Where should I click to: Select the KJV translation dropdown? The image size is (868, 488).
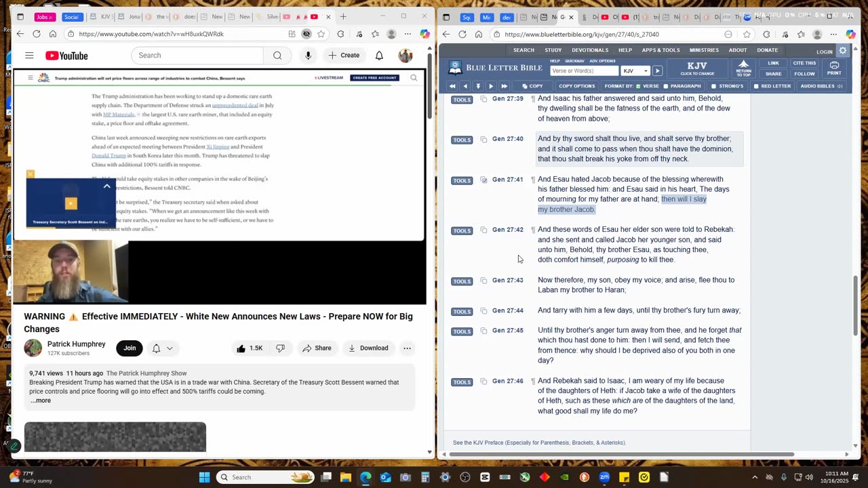tap(635, 70)
